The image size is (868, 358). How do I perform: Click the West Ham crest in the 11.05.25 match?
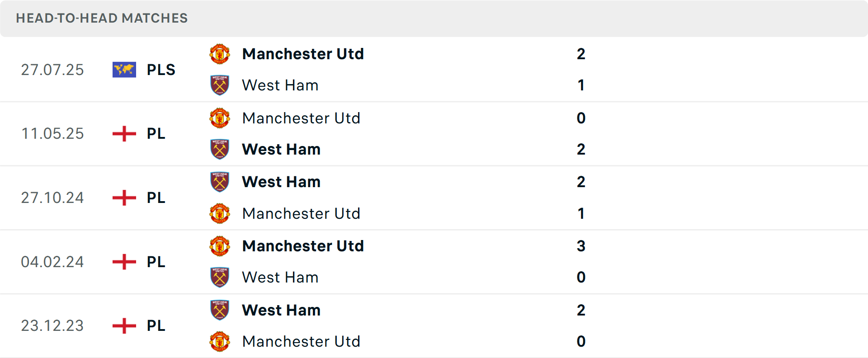click(219, 149)
